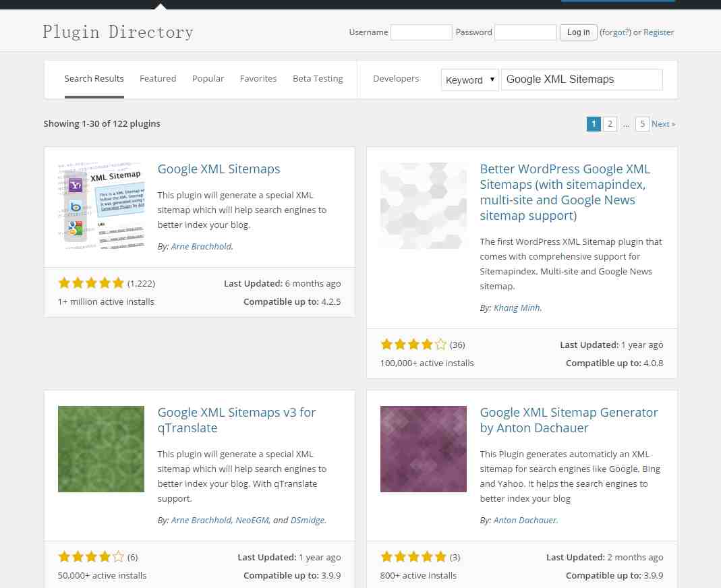Open author Arne Brachhold link in first plugin card
Screen dimensions: 721x588
[202, 246]
